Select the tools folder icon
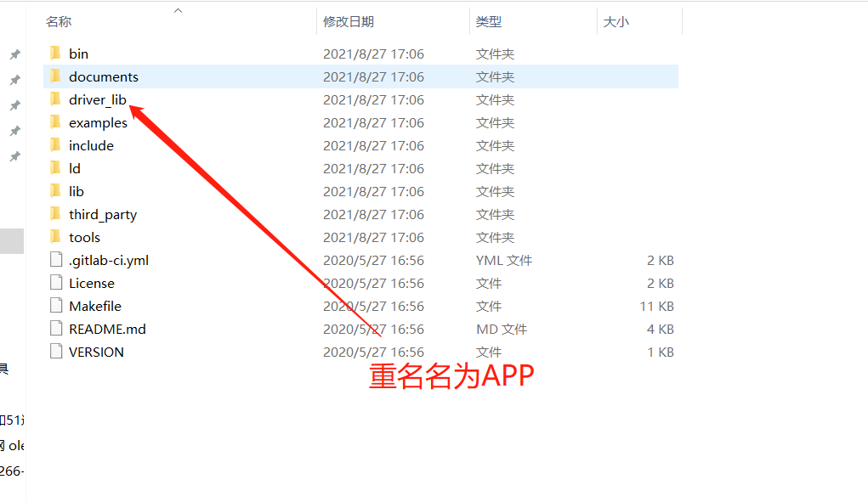The height and width of the screenshot is (502, 868). coord(55,237)
